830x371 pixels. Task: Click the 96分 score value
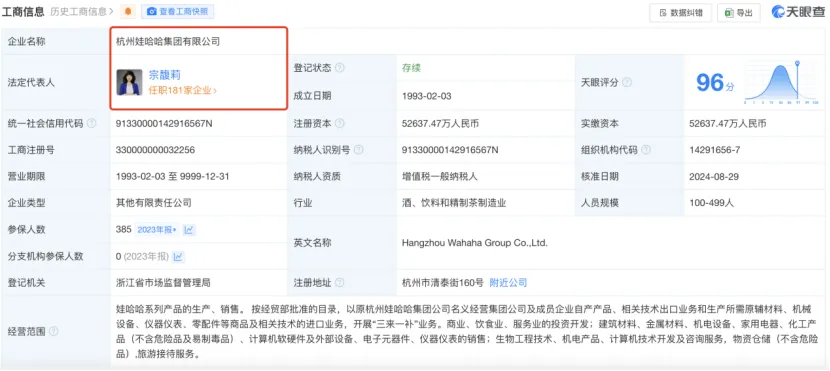pos(715,83)
